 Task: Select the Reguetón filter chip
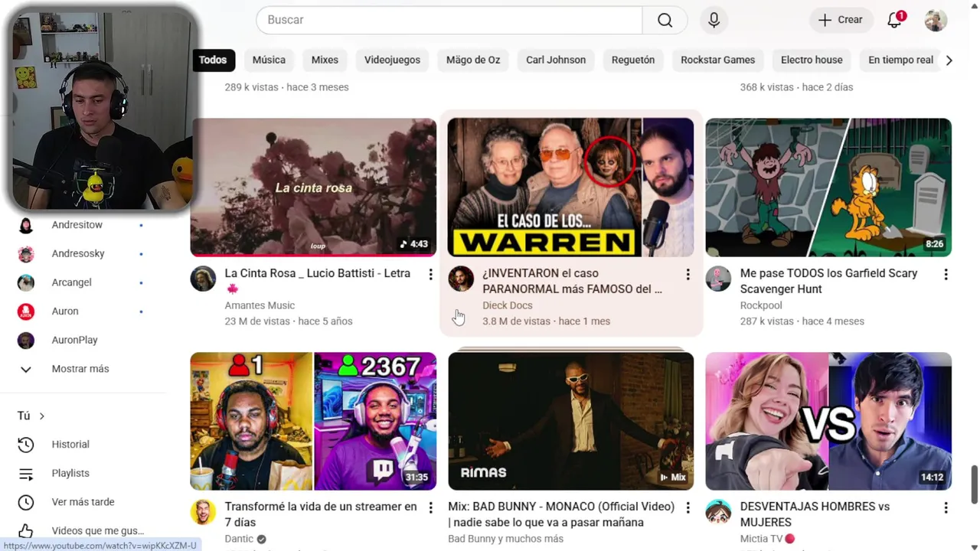[x=633, y=60]
